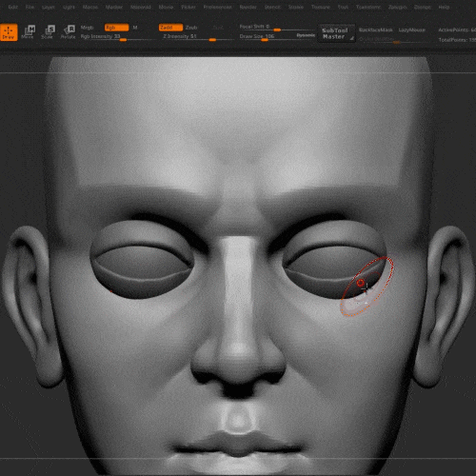Disable the Rgb paint mode
Image resolution: width=476 pixels, height=476 pixels.
pyautogui.click(x=116, y=28)
